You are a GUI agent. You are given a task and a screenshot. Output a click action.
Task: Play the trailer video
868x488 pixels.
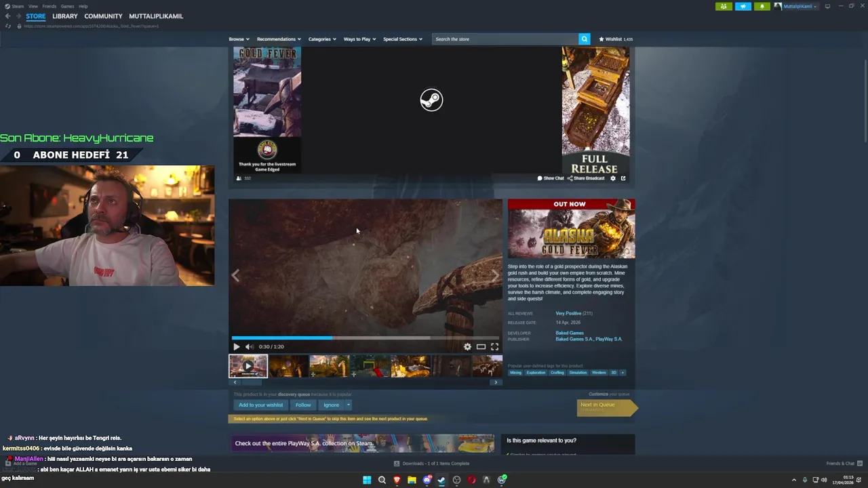click(x=237, y=346)
